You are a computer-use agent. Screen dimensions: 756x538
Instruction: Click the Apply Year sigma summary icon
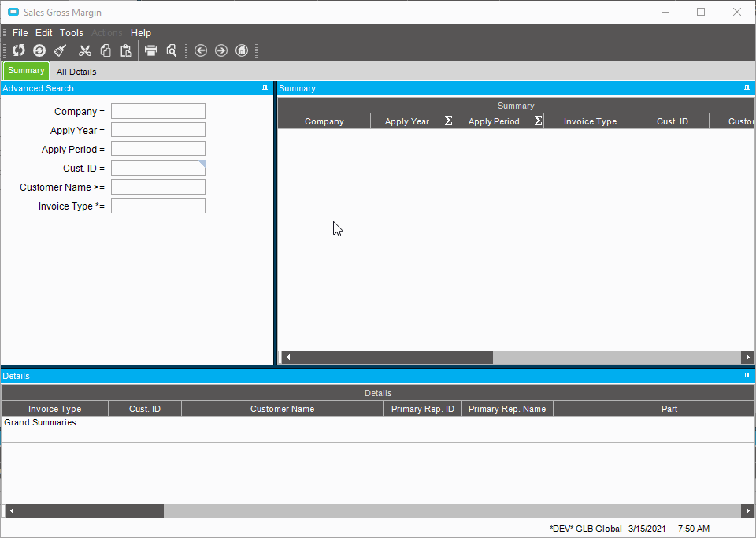coord(448,121)
